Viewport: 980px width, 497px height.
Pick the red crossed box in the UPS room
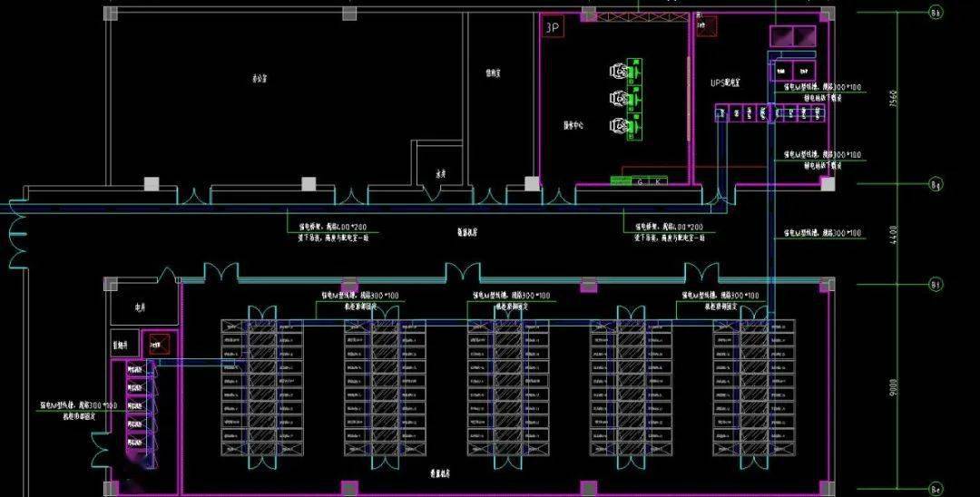tap(706, 26)
